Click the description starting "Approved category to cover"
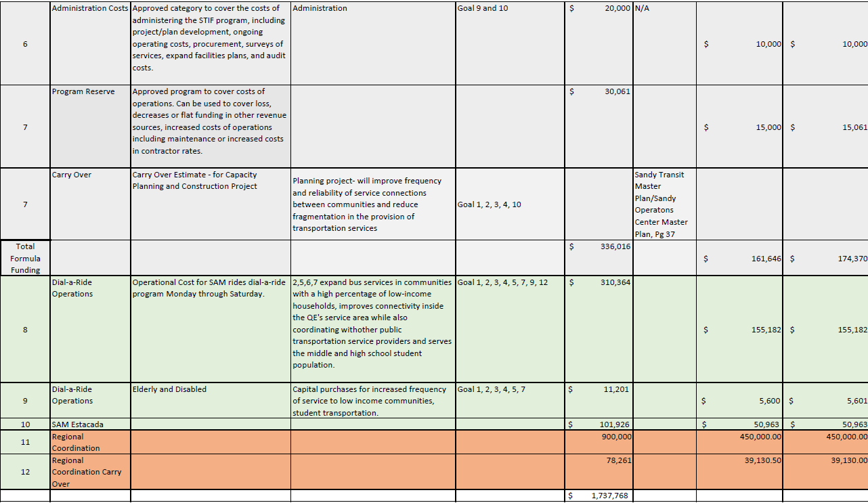Screen dimensions: 868x503 (211, 42)
